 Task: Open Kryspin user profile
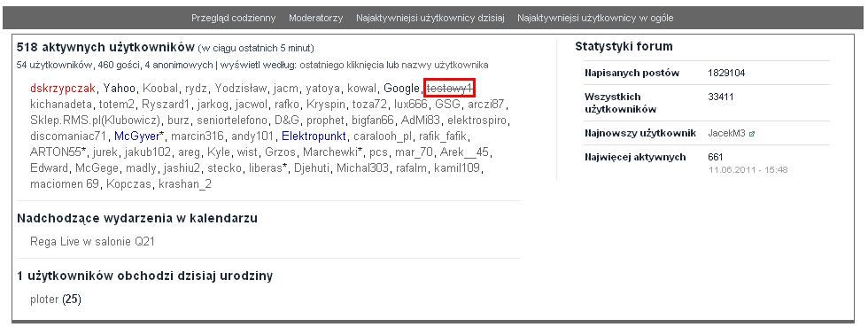326,104
